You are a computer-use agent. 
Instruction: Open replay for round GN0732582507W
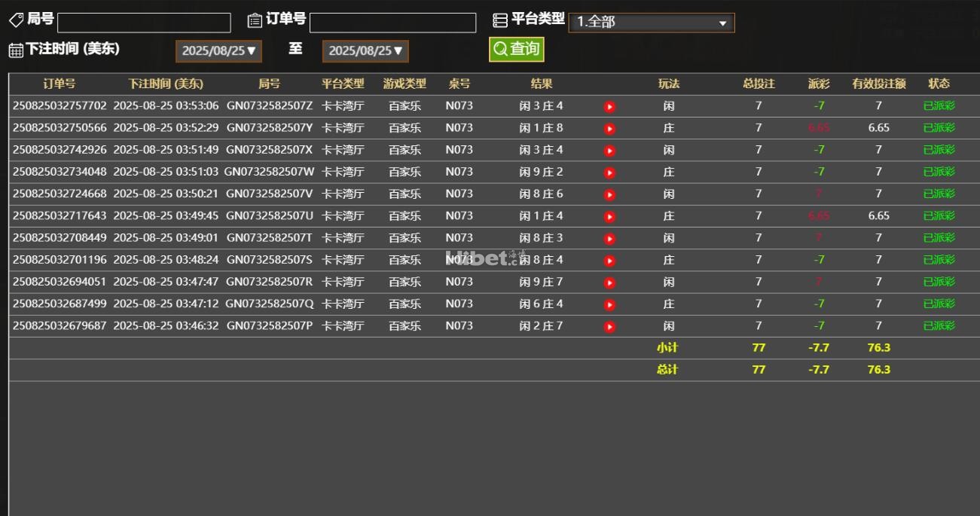[x=609, y=173]
